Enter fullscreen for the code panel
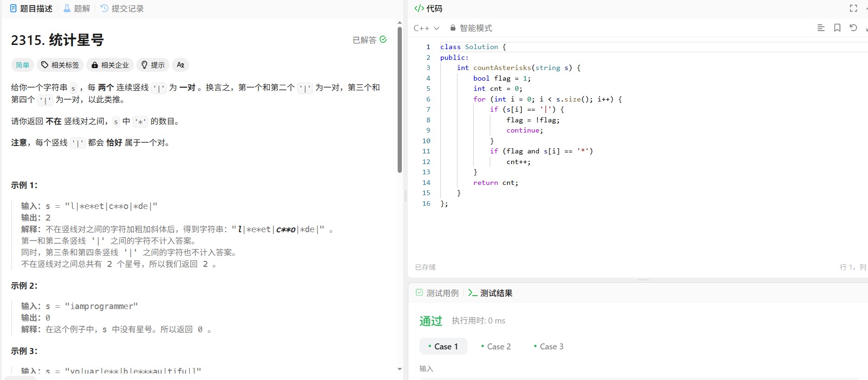Screen dimensions: 868x380 (853, 8)
